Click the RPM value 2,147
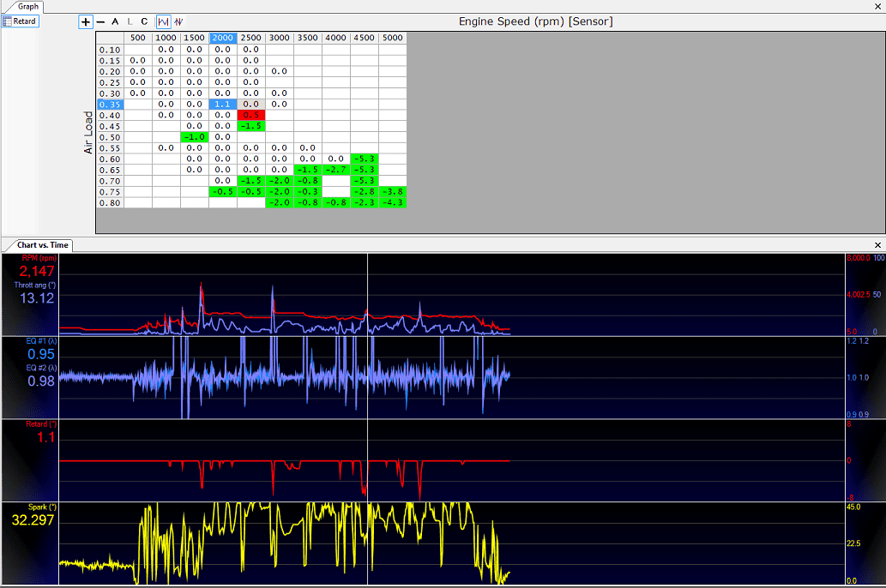This screenshot has width=886, height=588. [x=37, y=272]
